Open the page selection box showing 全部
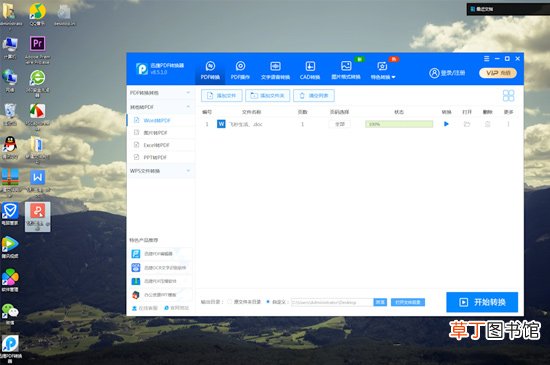This screenshot has height=365, width=550. point(340,124)
